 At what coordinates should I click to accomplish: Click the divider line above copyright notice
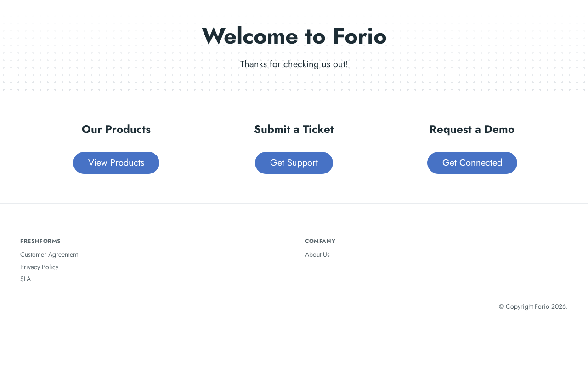[x=294, y=294]
